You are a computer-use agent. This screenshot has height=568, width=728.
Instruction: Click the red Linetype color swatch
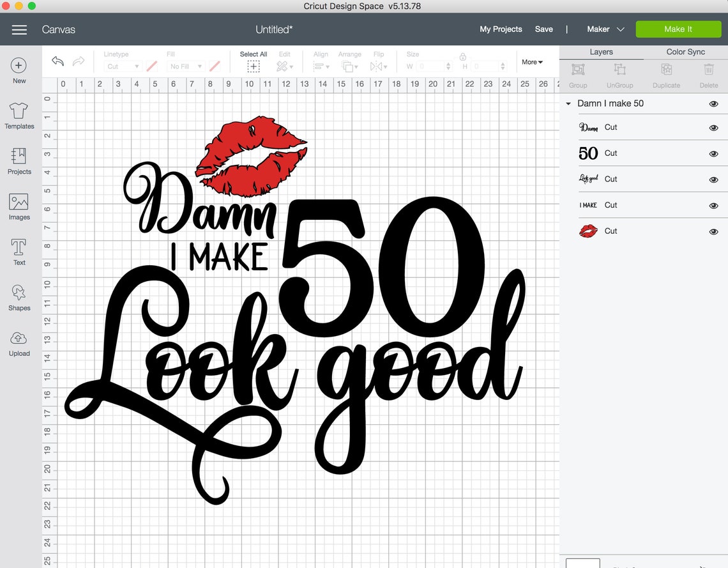click(x=151, y=66)
